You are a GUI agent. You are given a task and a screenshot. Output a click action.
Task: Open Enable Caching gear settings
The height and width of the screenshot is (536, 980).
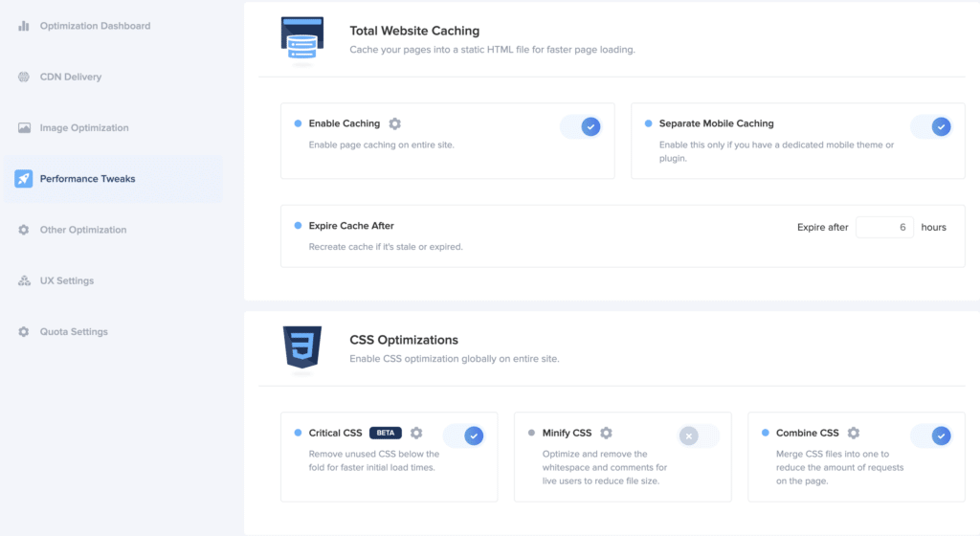(x=394, y=123)
